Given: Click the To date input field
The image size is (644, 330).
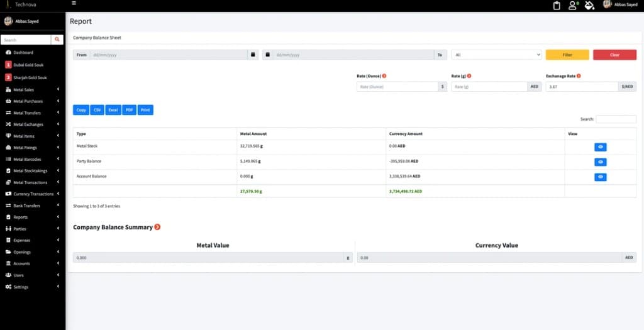Looking at the screenshot, I should click(353, 55).
